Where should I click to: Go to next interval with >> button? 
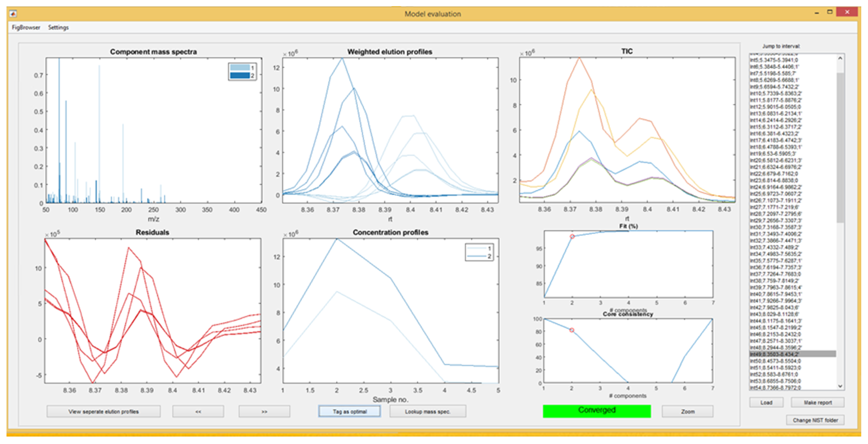pos(264,411)
